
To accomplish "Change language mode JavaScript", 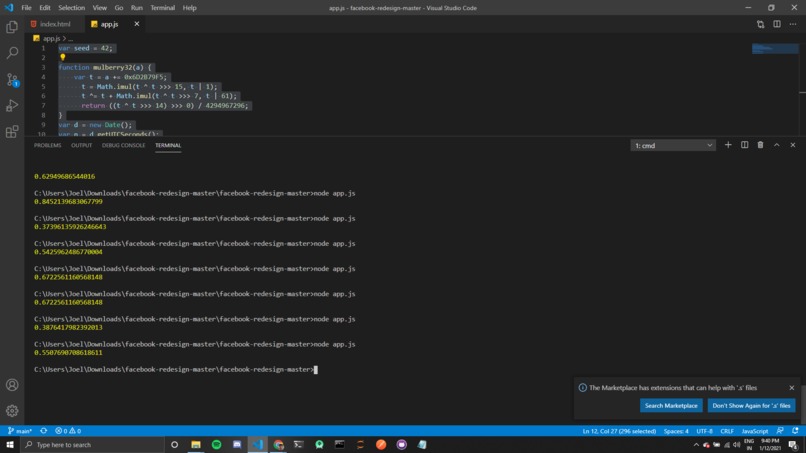I will click(755, 431).
